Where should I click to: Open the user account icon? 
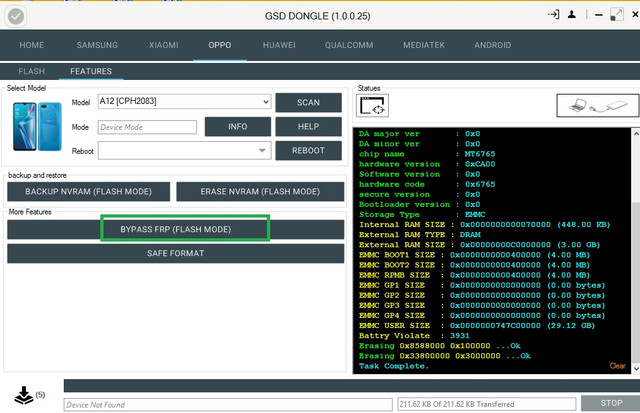[572, 15]
